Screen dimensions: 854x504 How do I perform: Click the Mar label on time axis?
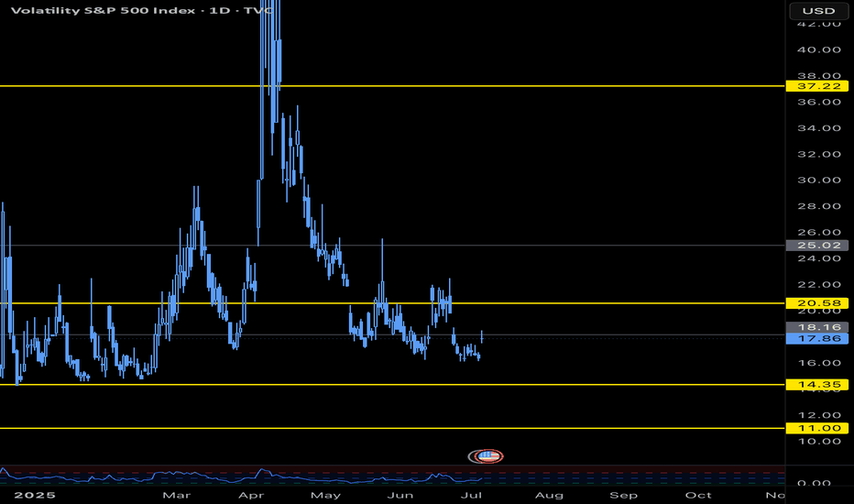[x=177, y=495]
